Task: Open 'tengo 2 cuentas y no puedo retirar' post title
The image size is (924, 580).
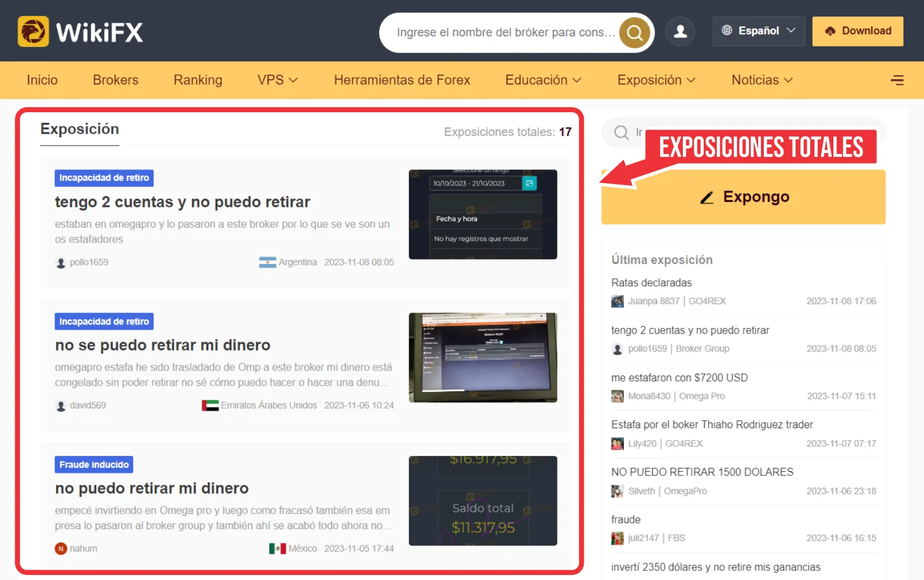Action: click(182, 202)
